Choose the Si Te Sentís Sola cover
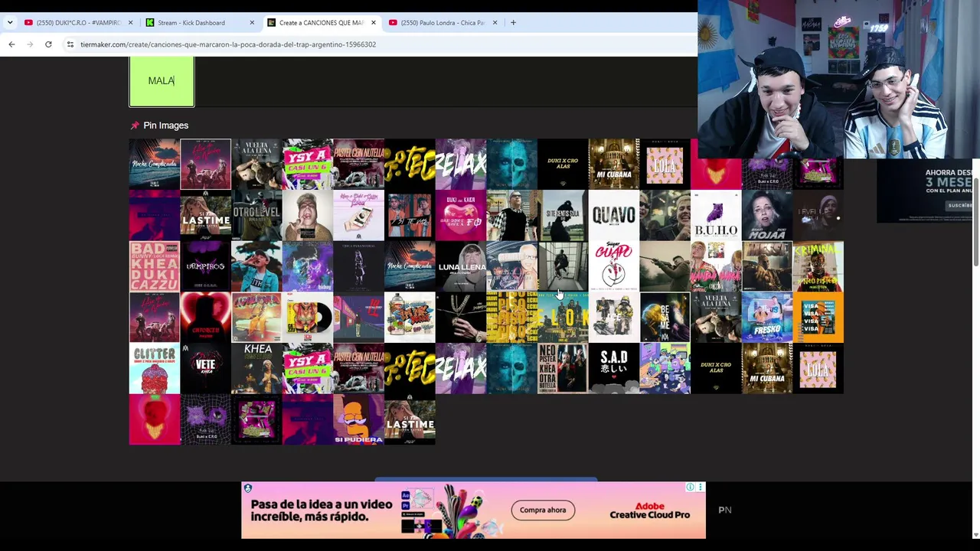The width and height of the screenshot is (980, 551). tap(563, 215)
